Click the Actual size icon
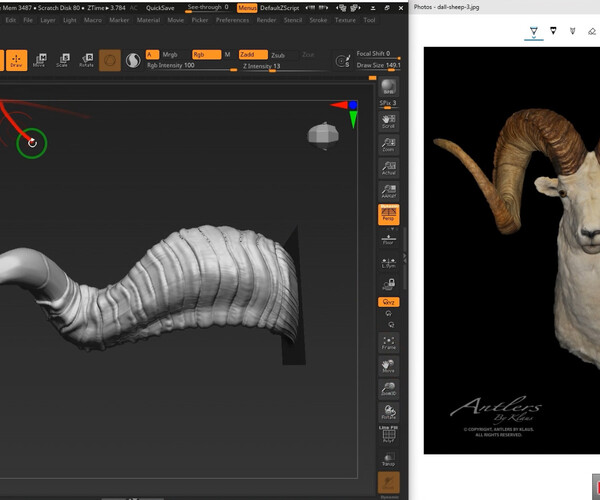This screenshot has width=600, height=500. point(388,168)
